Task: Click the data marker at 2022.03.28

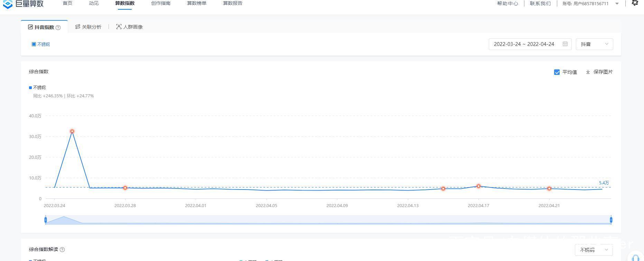Action: [125, 188]
